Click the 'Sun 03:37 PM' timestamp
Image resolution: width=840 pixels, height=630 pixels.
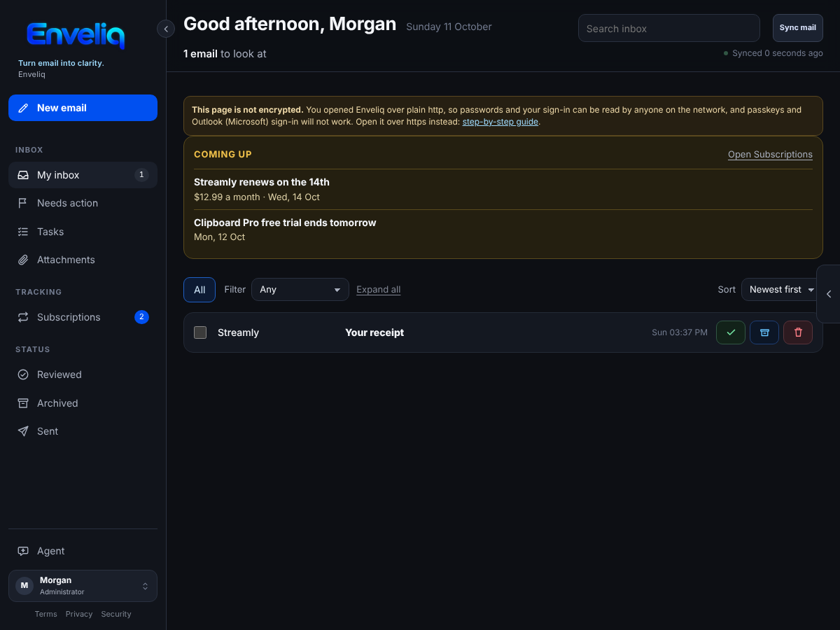(x=680, y=332)
